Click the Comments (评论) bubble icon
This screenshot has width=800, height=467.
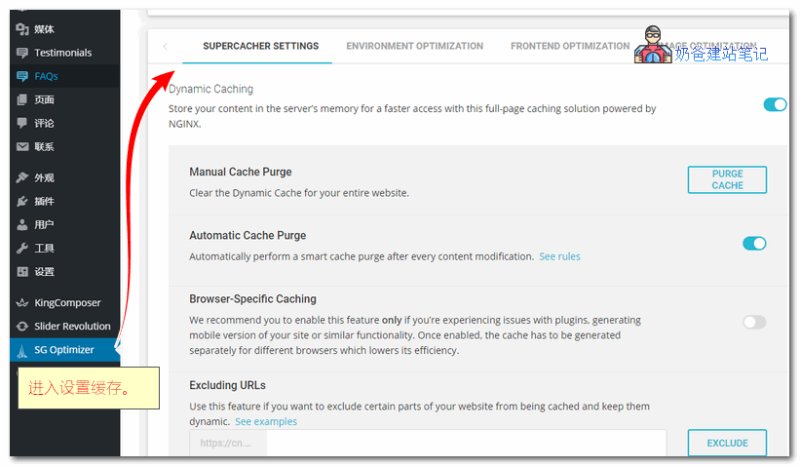[x=22, y=123]
